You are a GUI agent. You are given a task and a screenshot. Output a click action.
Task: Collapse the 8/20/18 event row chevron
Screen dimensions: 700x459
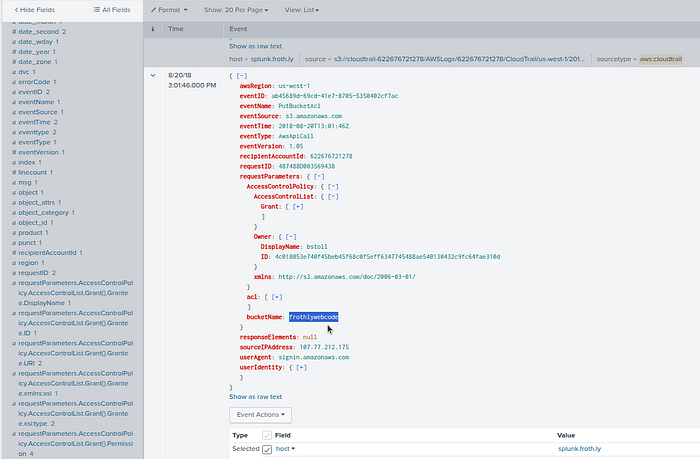click(x=153, y=75)
